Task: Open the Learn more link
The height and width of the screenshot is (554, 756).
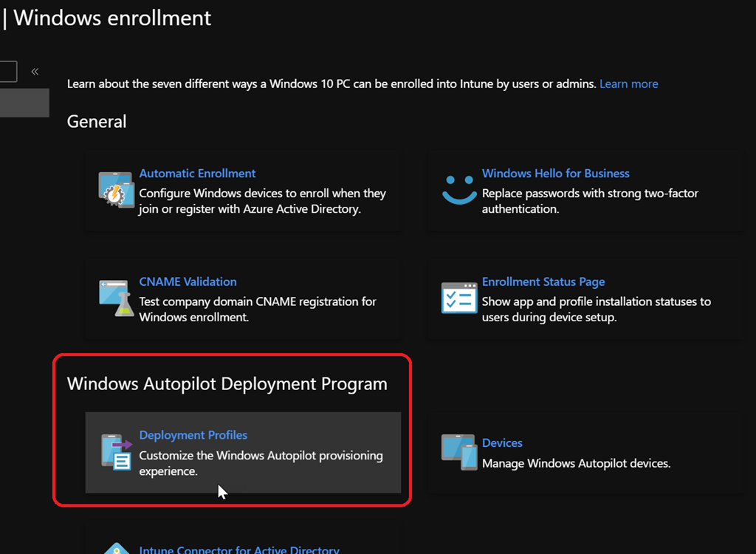Action: pos(629,83)
